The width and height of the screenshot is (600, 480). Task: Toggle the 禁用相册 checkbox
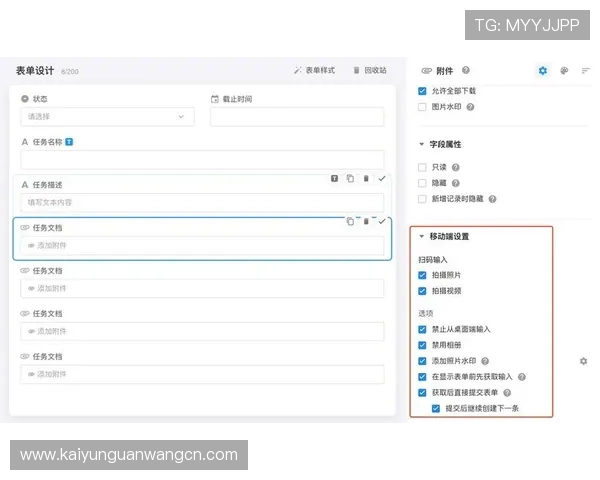(x=422, y=345)
